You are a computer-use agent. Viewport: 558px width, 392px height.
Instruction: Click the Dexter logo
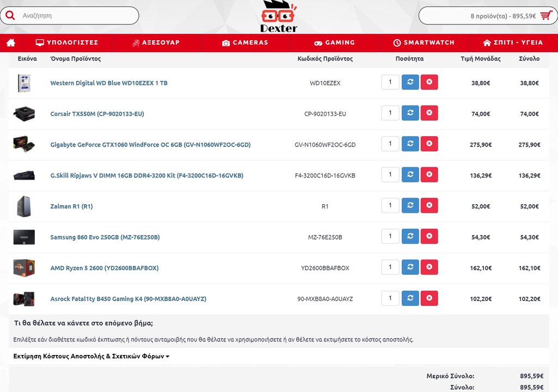(279, 17)
